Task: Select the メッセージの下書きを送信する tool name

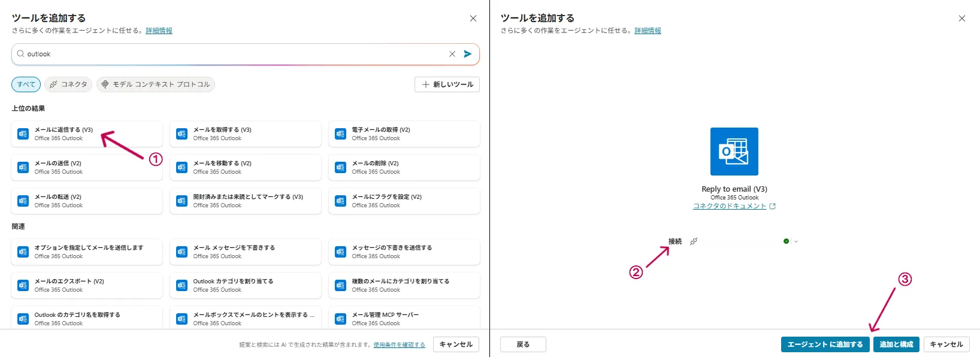Action: point(392,248)
